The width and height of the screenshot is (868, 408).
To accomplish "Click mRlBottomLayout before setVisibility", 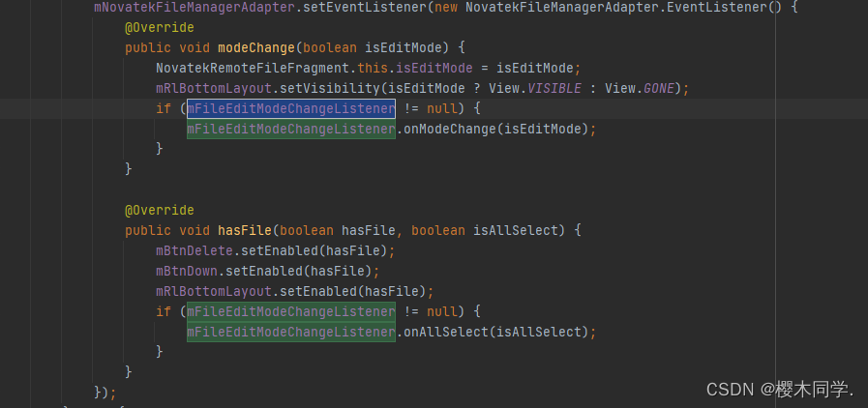I will coord(214,88).
